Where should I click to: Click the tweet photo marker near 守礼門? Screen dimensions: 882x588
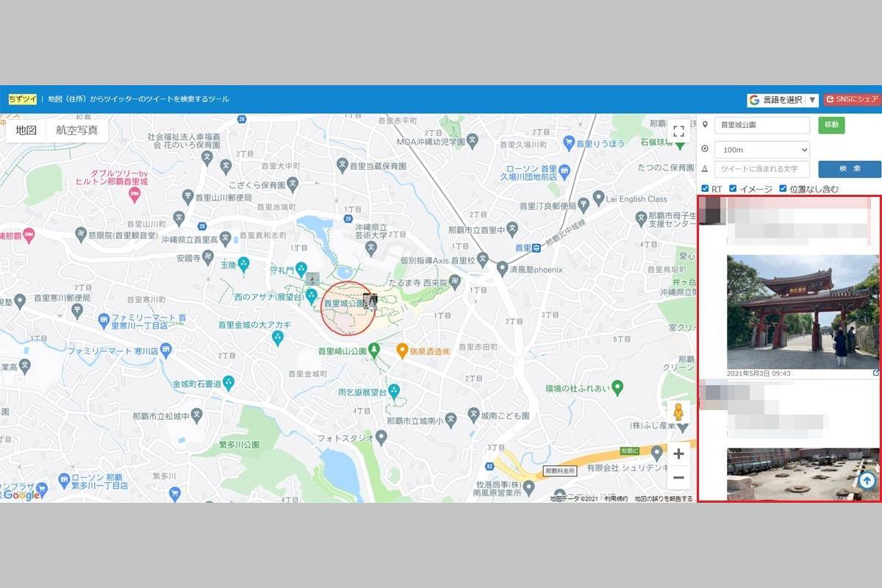[312, 279]
